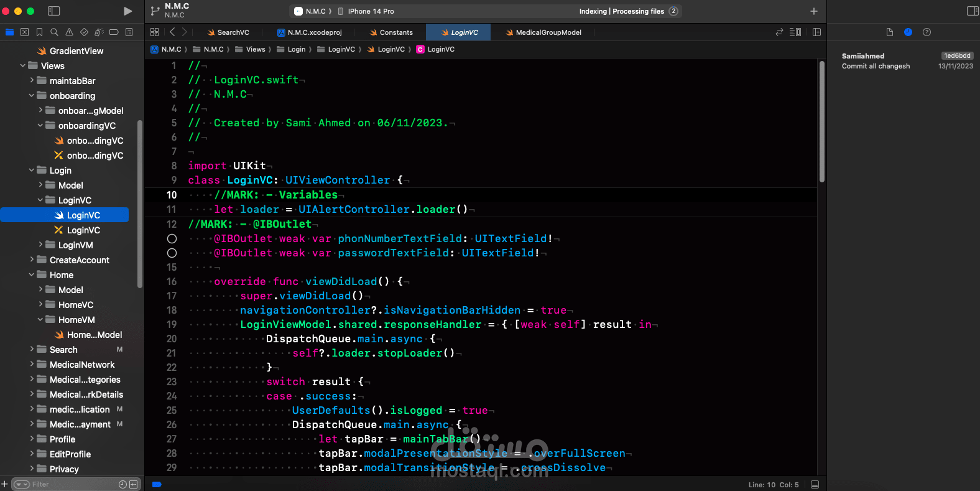
Task: Show the related items grid icon
Action: tap(154, 32)
